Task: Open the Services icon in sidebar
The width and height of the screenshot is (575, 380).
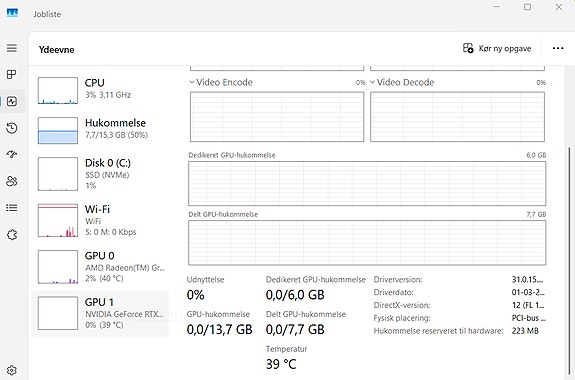Action: 12,234
